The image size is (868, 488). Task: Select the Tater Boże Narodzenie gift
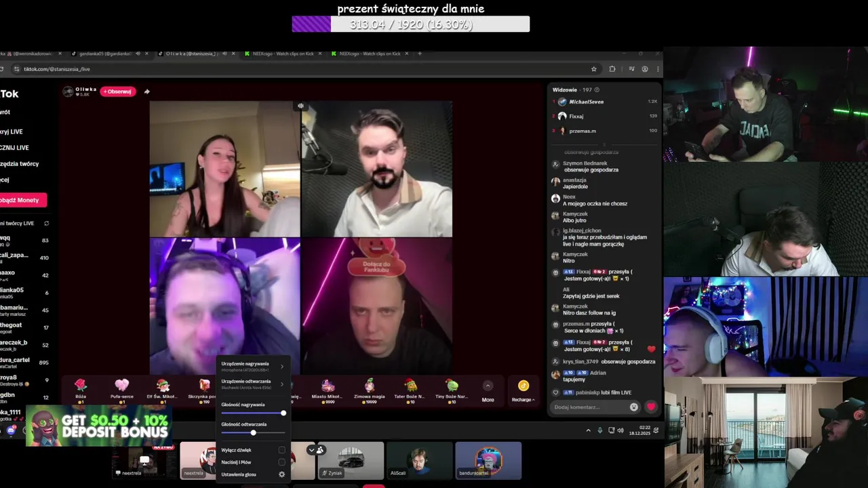pyautogui.click(x=410, y=386)
